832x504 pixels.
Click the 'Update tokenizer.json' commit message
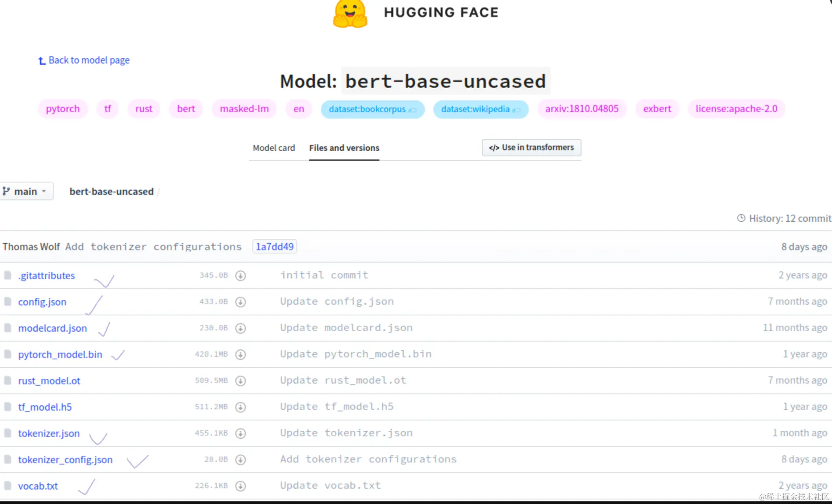click(x=346, y=433)
